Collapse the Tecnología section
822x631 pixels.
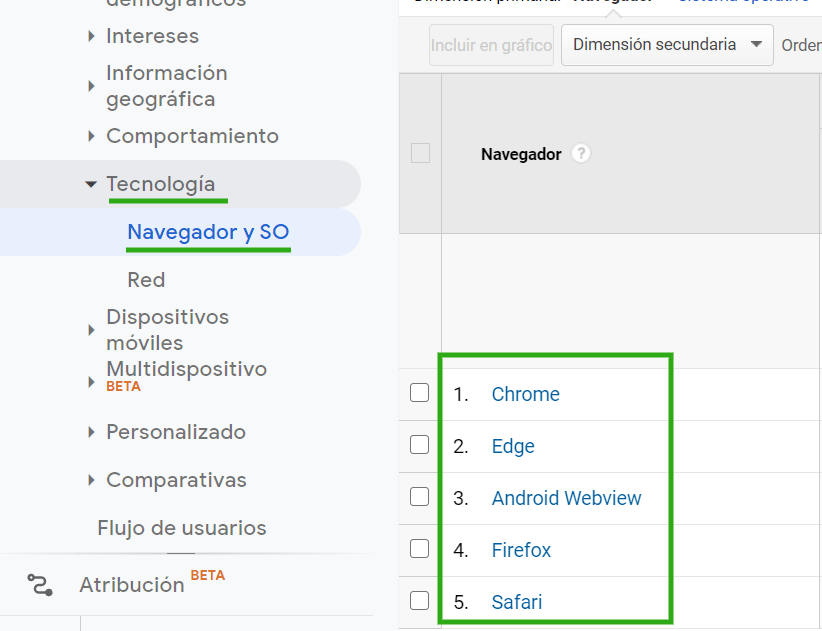click(91, 184)
